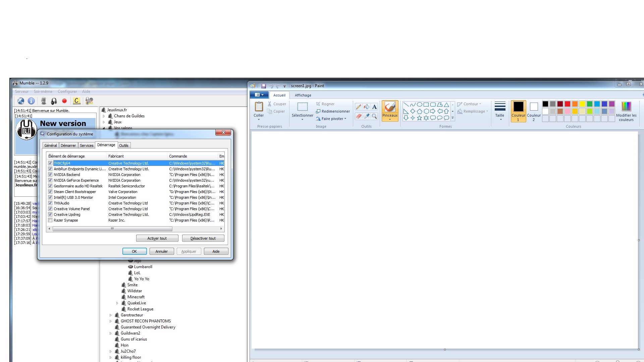The image size is (644, 362).
Task: Switch to the Général tab
Action: point(51,145)
